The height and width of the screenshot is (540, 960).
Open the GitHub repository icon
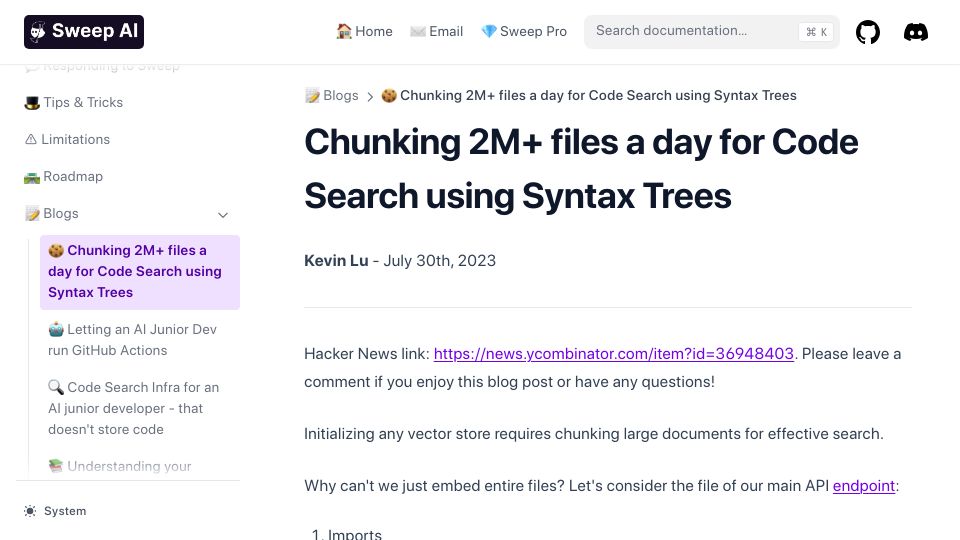pyautogui.click(x=868, y=32)
